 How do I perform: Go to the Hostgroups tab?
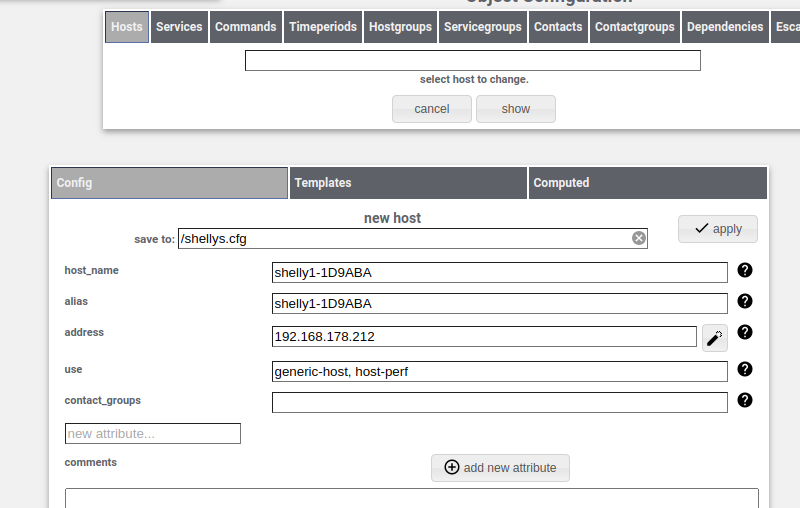point(401,27)
